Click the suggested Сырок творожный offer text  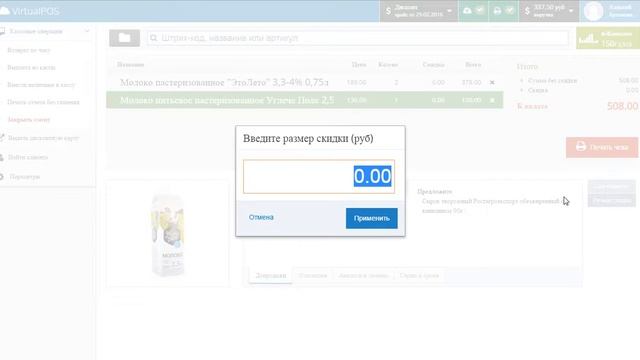(491, 206)
